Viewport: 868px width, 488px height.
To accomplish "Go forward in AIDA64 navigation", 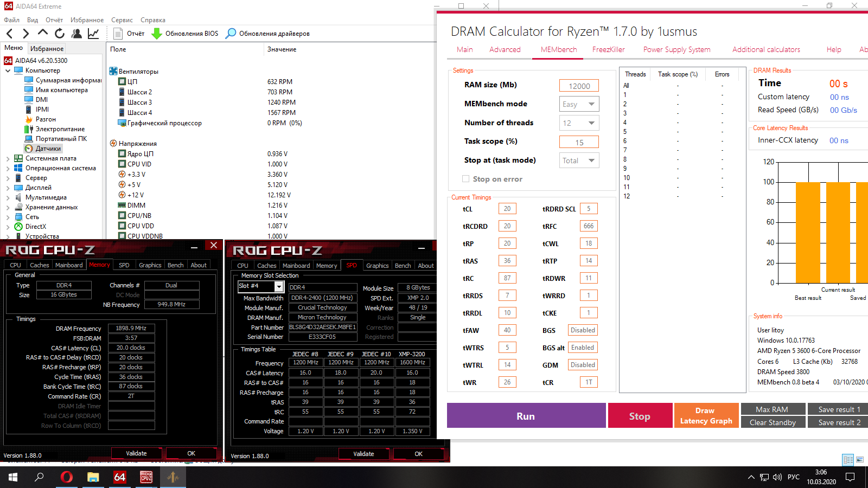I will [25, 34].
